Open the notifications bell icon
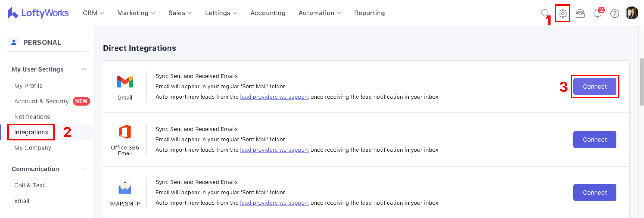644x218 pixels. [597, 14]
